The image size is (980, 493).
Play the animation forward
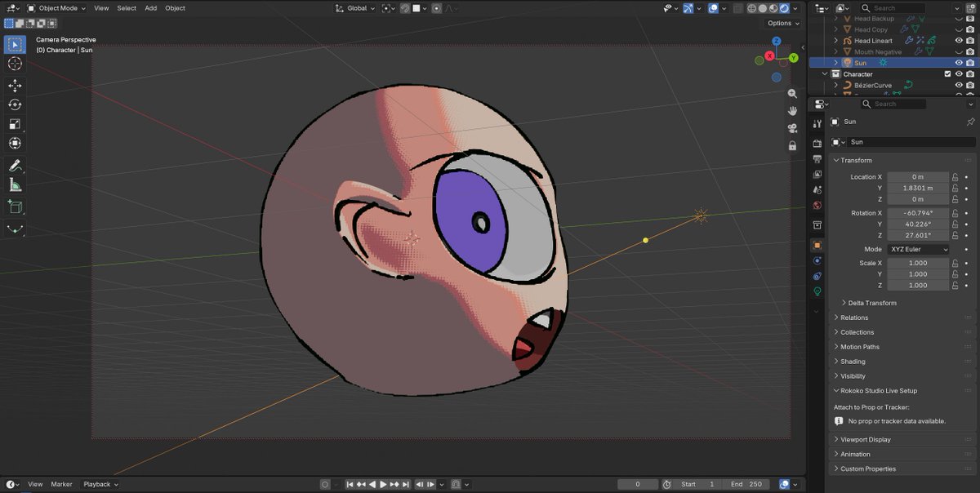click(384, 484)
